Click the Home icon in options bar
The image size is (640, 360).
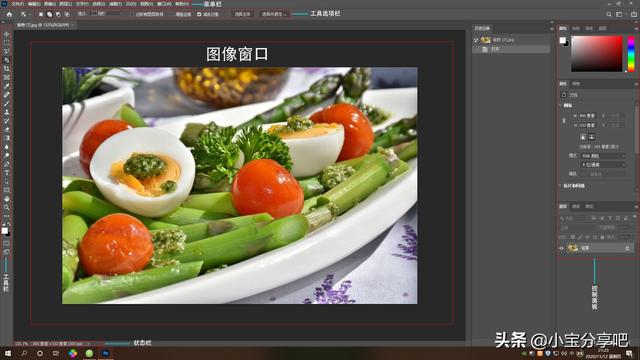coord(9,14)
